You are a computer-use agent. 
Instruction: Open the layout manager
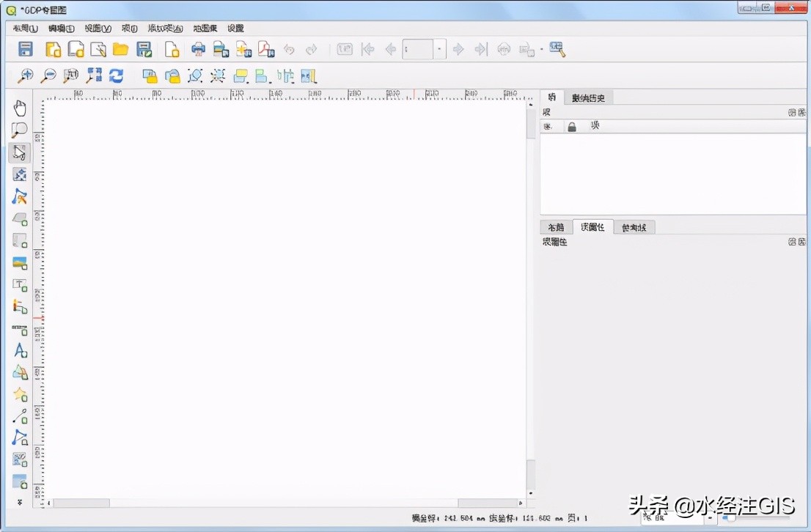98,49
